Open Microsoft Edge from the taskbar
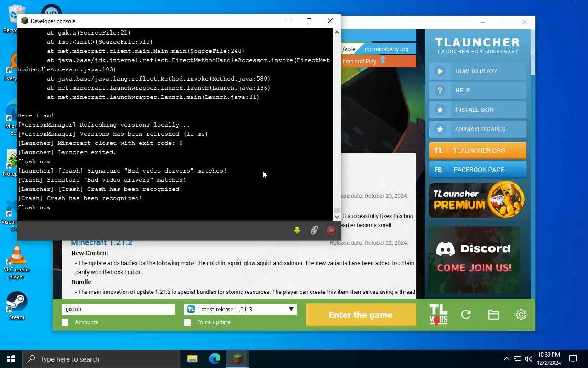The width and height of the screenshot is (588, 368). click(x=215, y=359)
